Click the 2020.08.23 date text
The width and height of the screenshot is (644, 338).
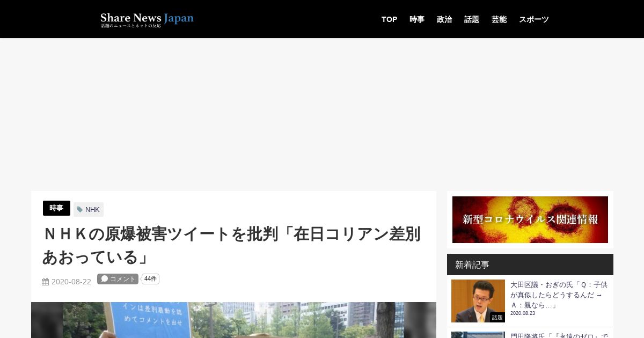523,313
